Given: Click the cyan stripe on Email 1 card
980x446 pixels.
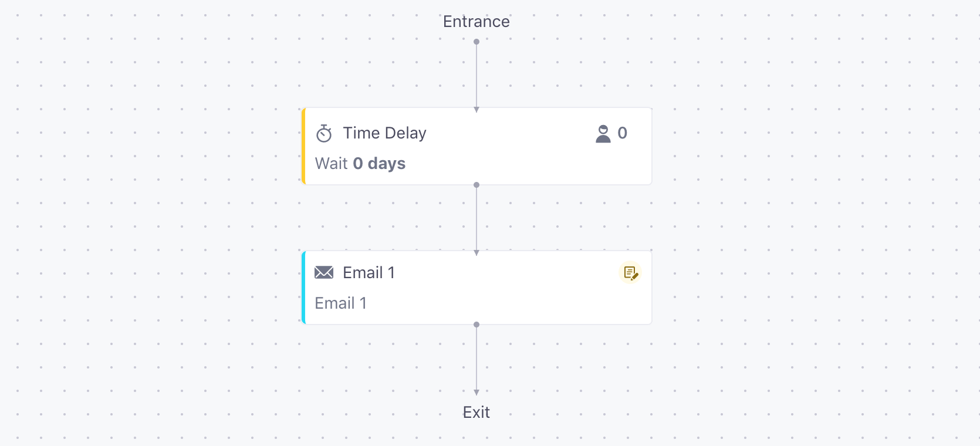Looking at the screenshot, I should coord(303,288).
